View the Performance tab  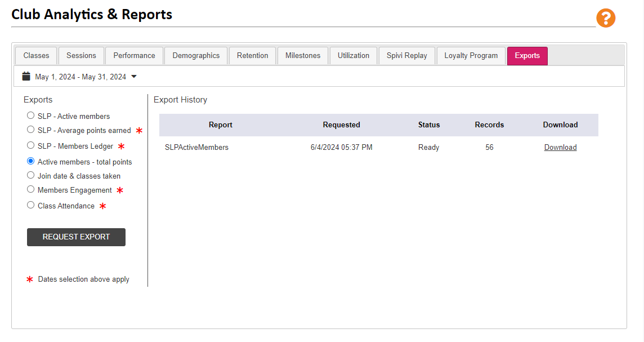(134, 55)
